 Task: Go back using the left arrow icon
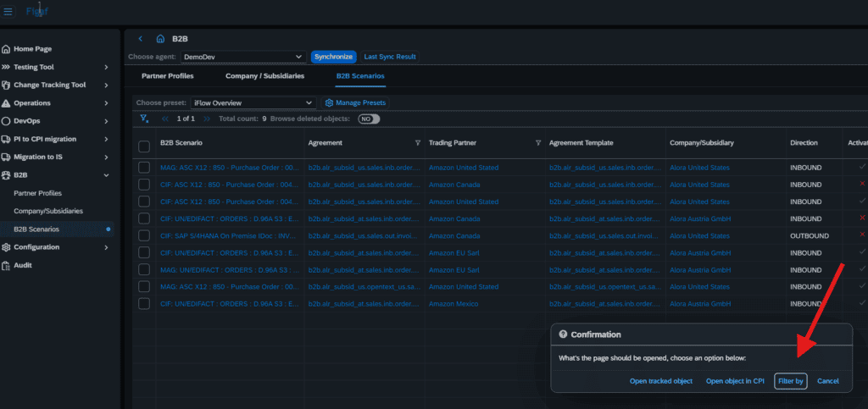pyautogui.click(x=141, y=39)
